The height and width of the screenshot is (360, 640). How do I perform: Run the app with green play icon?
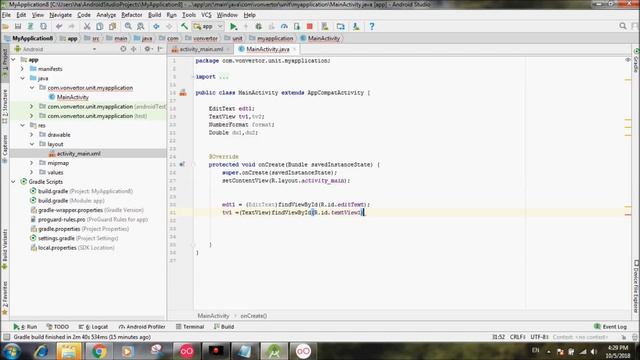click(233, 27)
